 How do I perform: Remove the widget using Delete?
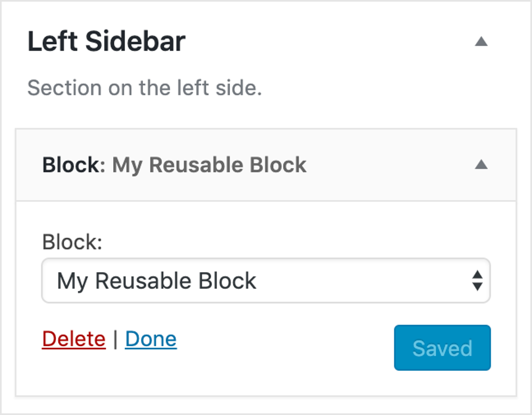pos(73,338)
